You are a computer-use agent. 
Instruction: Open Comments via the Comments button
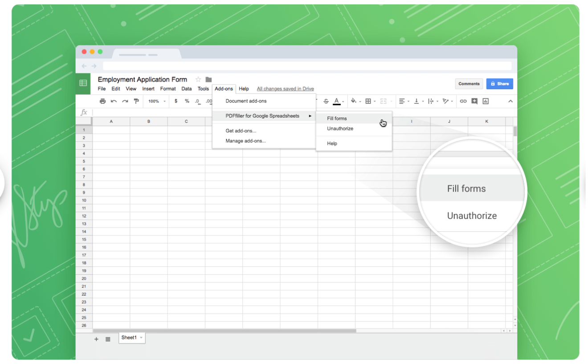coord(469,84)
